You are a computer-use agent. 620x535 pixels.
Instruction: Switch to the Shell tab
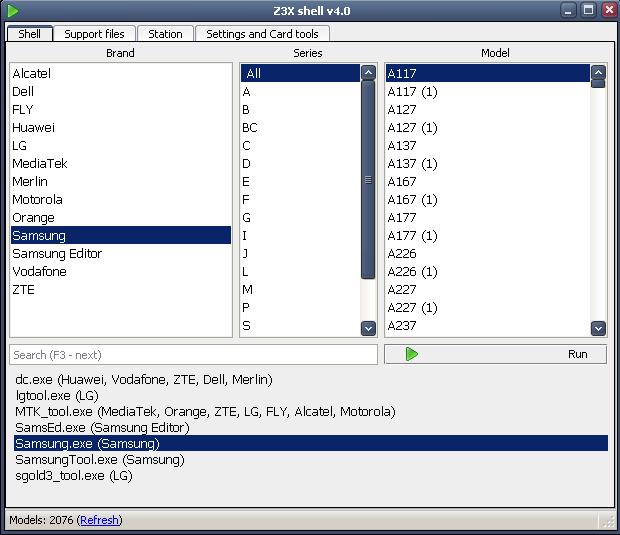click(x=30, y=34)
